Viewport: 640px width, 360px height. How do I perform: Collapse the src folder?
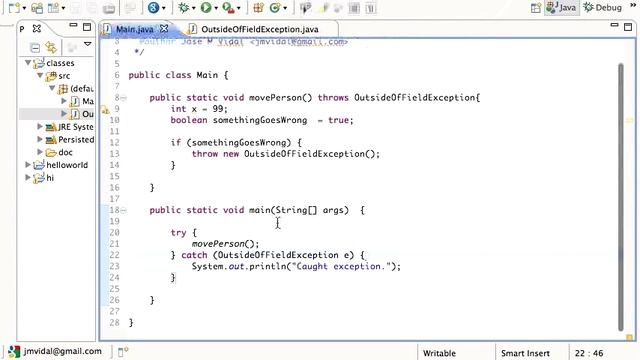(40, 76)
